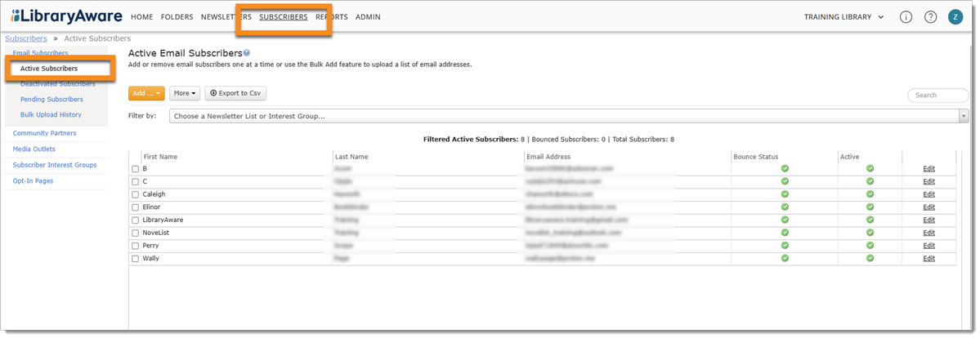Open Opt-In Pages in sidebar
Image resolution: width=980 pixels, height=338 pixels.
(x=33, y=181)
